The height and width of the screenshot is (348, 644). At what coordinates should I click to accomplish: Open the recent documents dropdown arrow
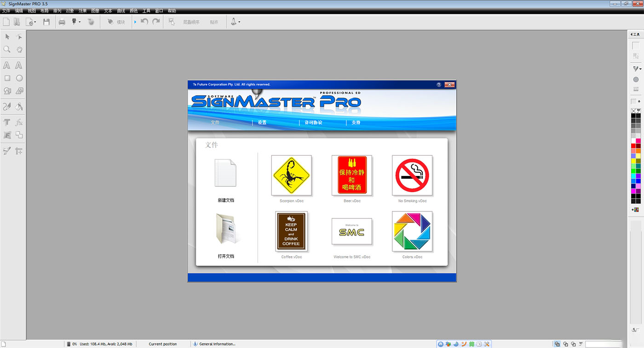35,22
